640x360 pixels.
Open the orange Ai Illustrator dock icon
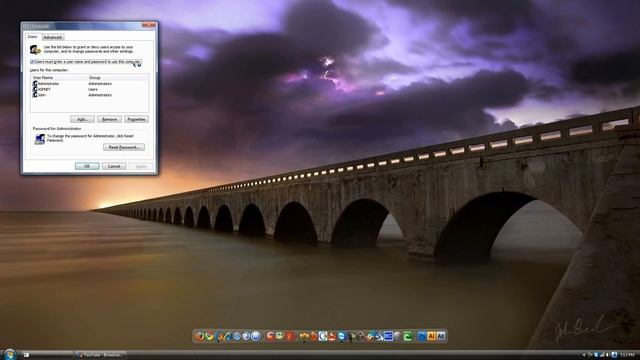point(431,336)
